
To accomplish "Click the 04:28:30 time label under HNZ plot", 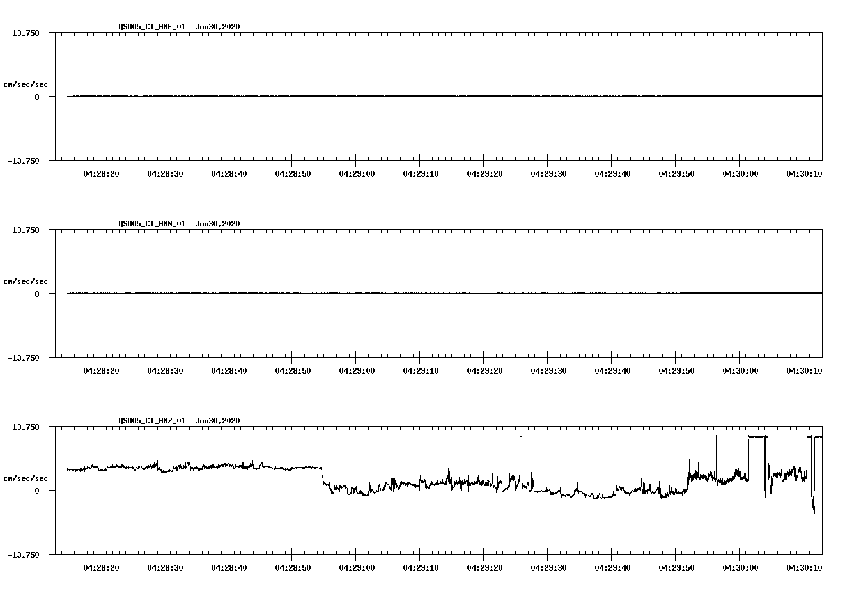I will pyautogui.click(x=165, y=568).
